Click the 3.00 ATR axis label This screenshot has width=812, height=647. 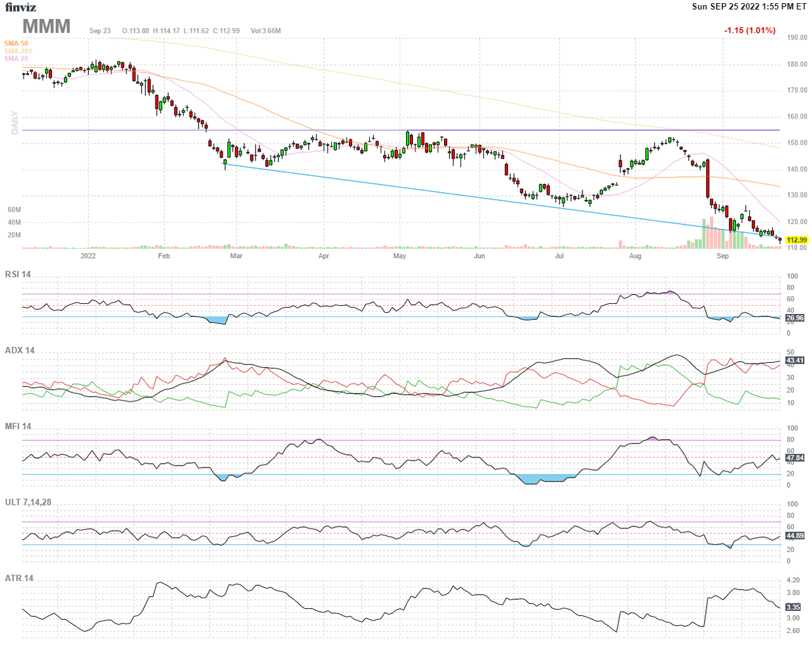(x=793, y=618)
